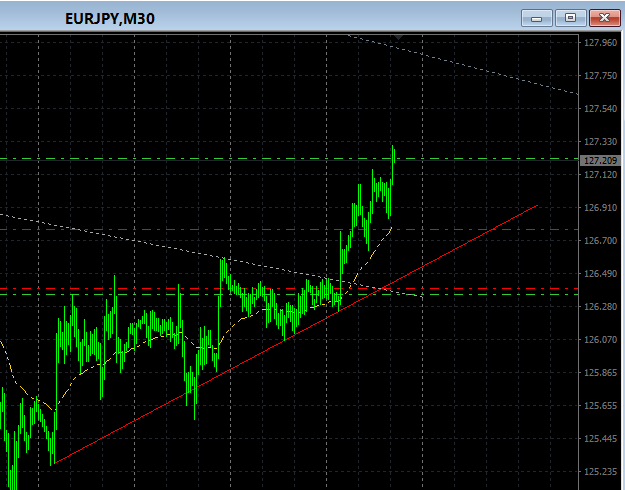Maximize the EURJPY,M30 chart window
This screenshot has width=625, height=490.
[570, 18]
